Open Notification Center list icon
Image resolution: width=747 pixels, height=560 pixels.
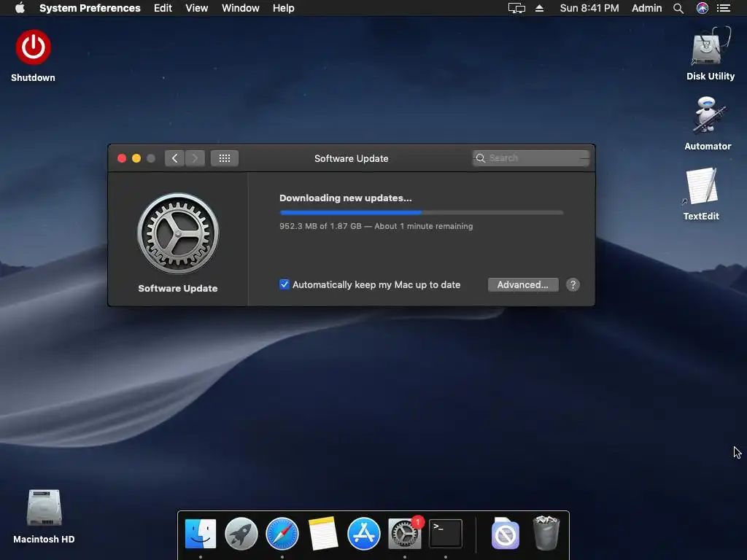pos(724,8)
